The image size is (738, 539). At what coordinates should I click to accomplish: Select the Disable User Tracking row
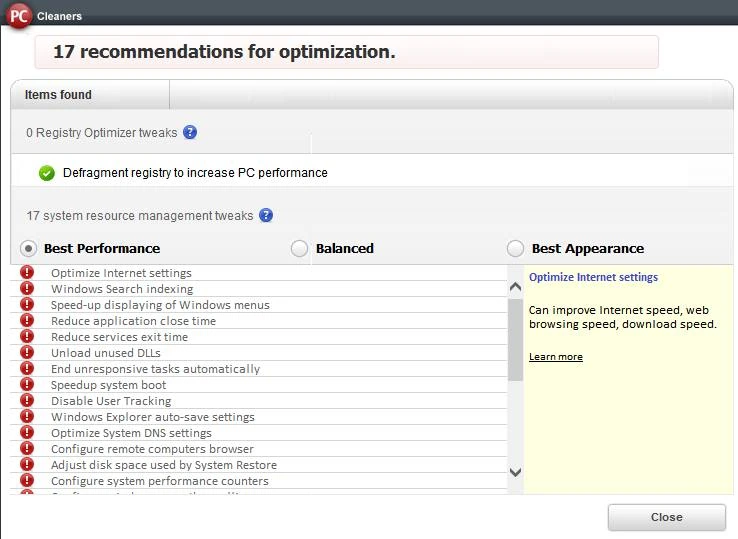pos(258,401)
